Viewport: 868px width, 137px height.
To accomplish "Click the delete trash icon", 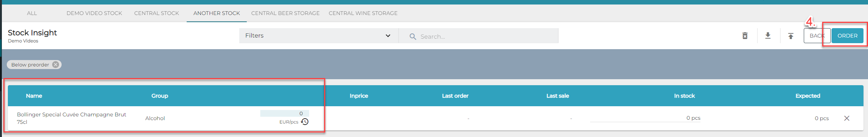I will pyautogui.click(x=745, y=36).
